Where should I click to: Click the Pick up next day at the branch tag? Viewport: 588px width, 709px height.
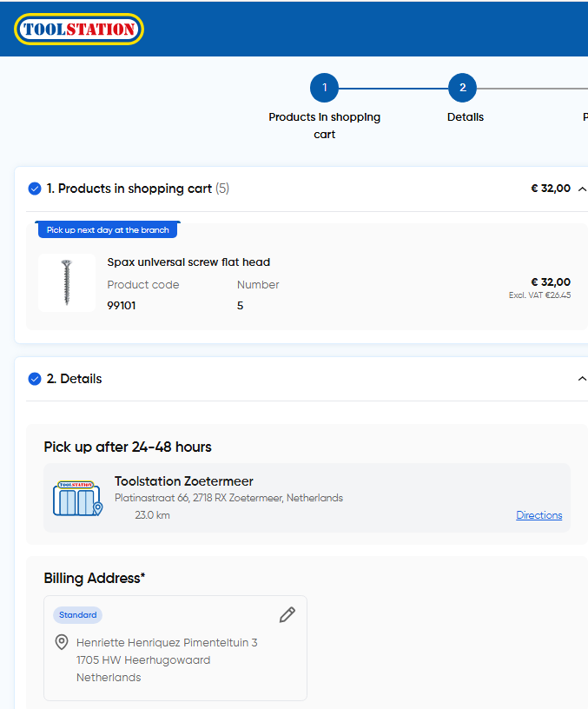108,230
